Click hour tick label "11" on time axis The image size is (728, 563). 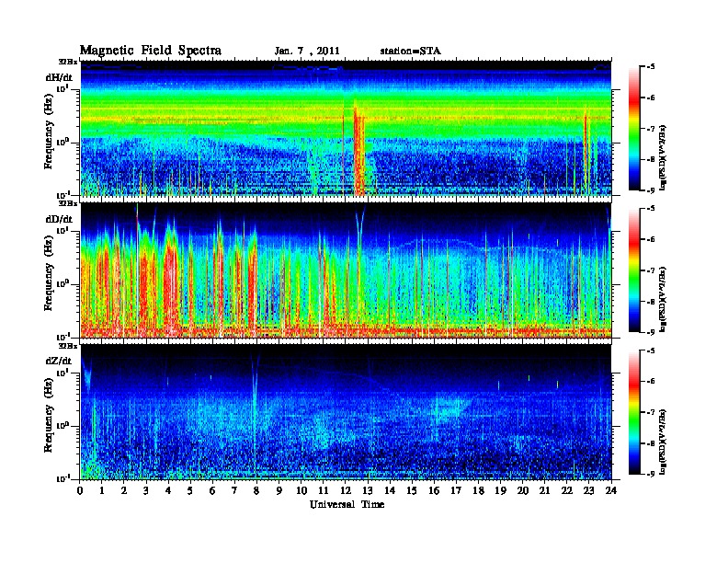tap(324, 490)
